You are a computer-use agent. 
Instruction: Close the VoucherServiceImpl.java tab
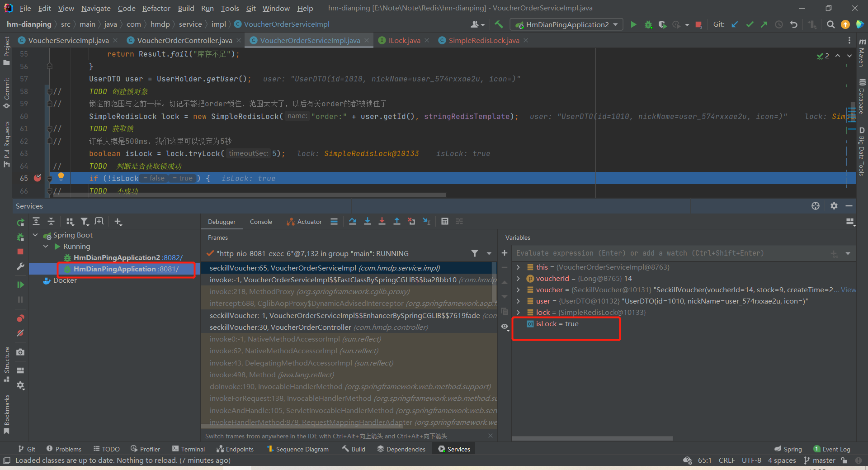(116, 40)
